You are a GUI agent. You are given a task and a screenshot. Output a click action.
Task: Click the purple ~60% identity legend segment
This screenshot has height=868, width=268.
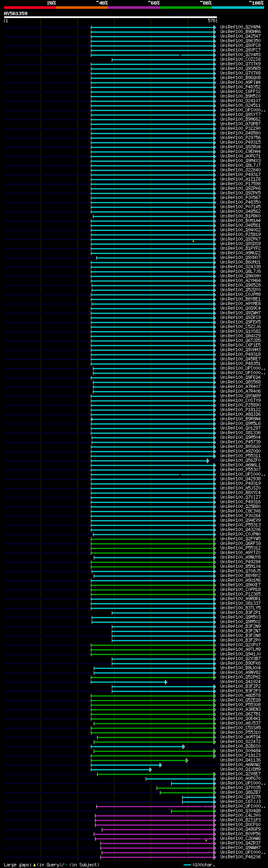(x=134, y=8)
